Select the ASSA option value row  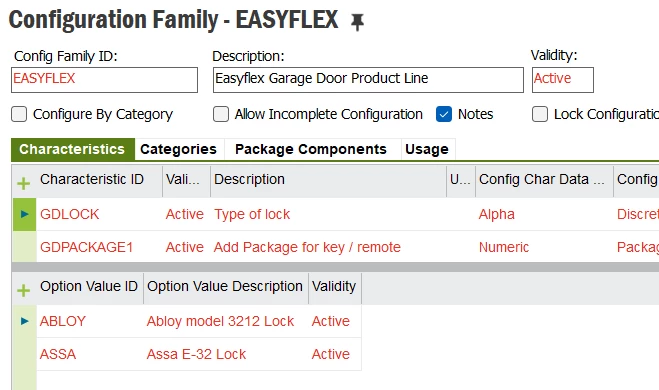[x=199, y=354]
